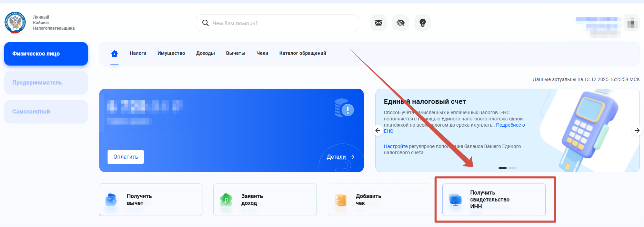Click the Настройте link
This screenshot has width=644, height=227.
click(395, 146)
